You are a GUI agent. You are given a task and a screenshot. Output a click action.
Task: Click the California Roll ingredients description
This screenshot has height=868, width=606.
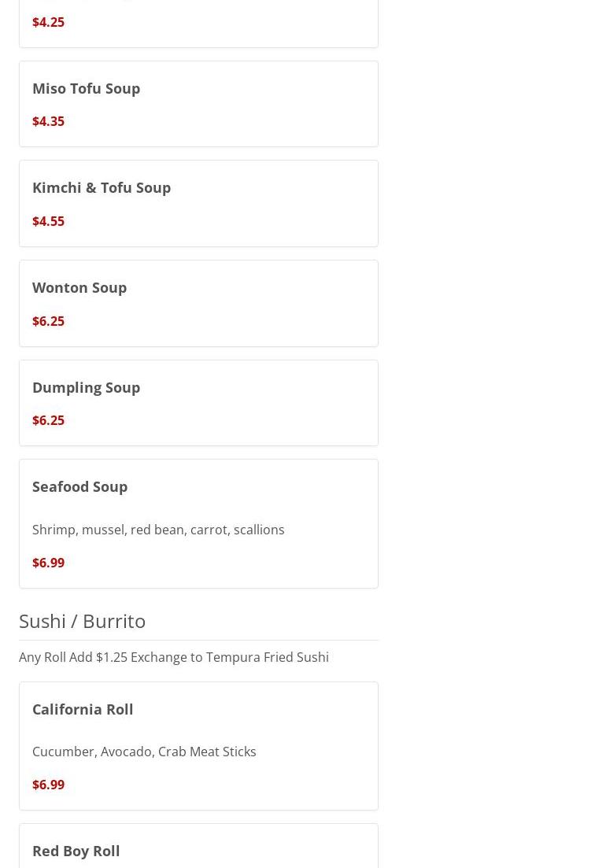coord(145,752)
